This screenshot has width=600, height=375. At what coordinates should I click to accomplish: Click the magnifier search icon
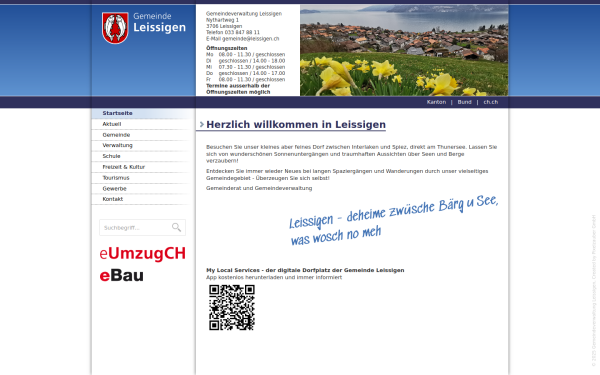176,227
